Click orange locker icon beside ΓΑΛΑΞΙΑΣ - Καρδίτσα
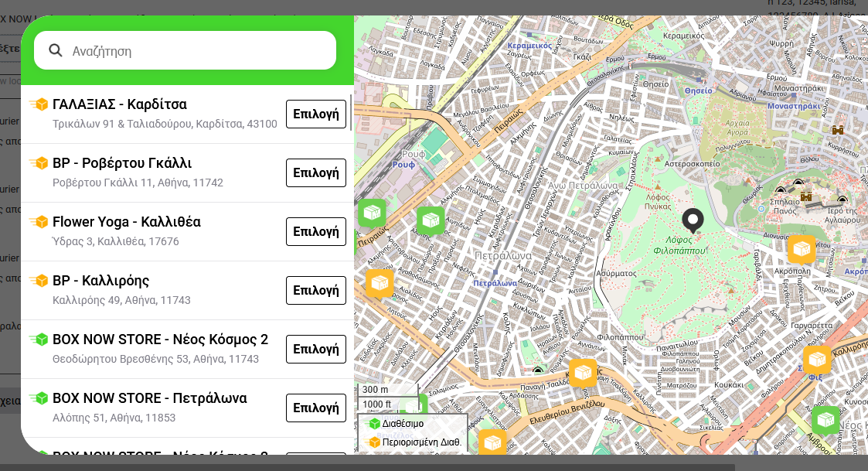Viewport: 868px width, 471px height. point(39,104)
